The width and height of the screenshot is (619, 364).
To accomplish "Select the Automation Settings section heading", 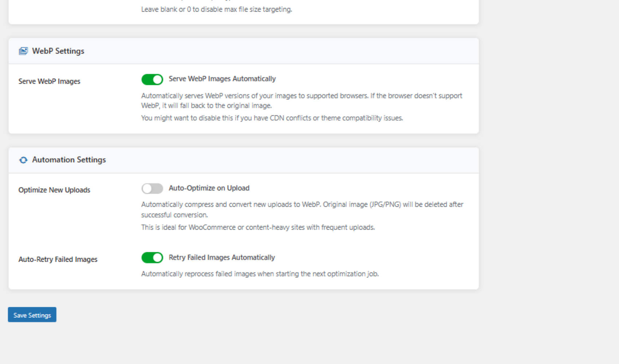I will tap(69, 160).
